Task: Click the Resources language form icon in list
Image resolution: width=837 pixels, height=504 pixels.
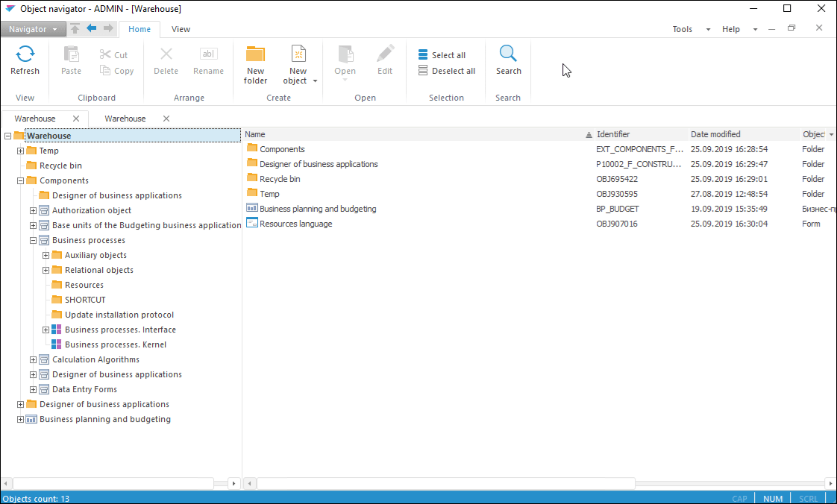Action: coord(252,224)
